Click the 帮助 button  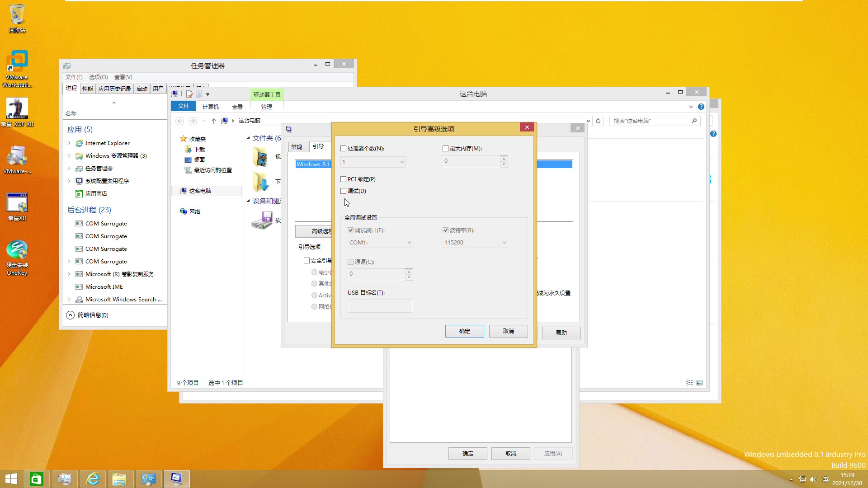[x=561, y=333]
